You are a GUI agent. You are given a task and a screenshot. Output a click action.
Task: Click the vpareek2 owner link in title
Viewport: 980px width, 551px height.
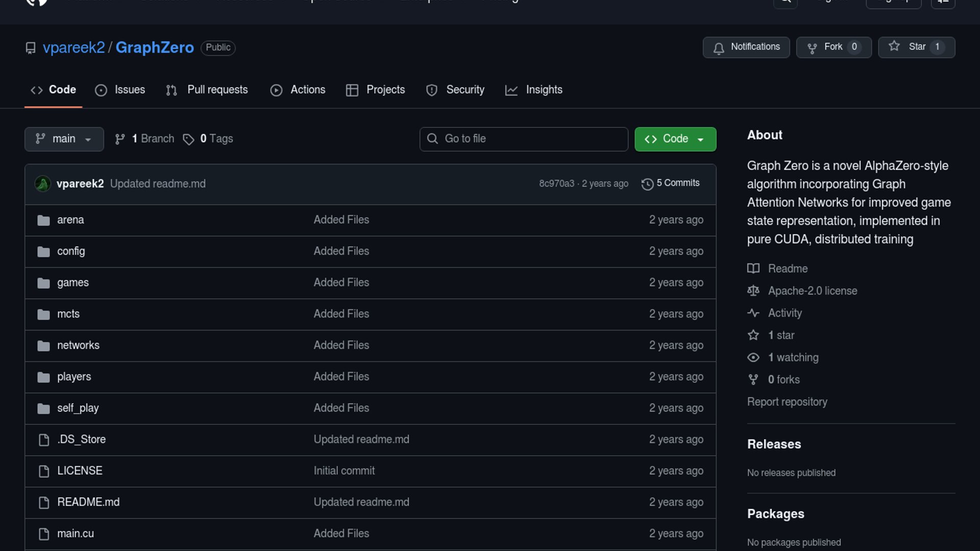[73, 47]
